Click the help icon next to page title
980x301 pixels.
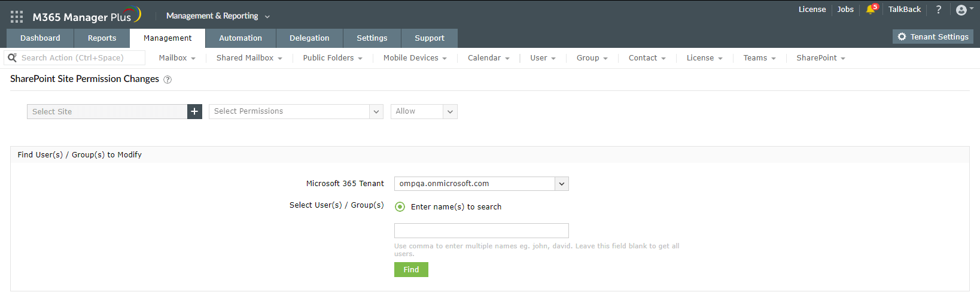[x=168, y=80]
